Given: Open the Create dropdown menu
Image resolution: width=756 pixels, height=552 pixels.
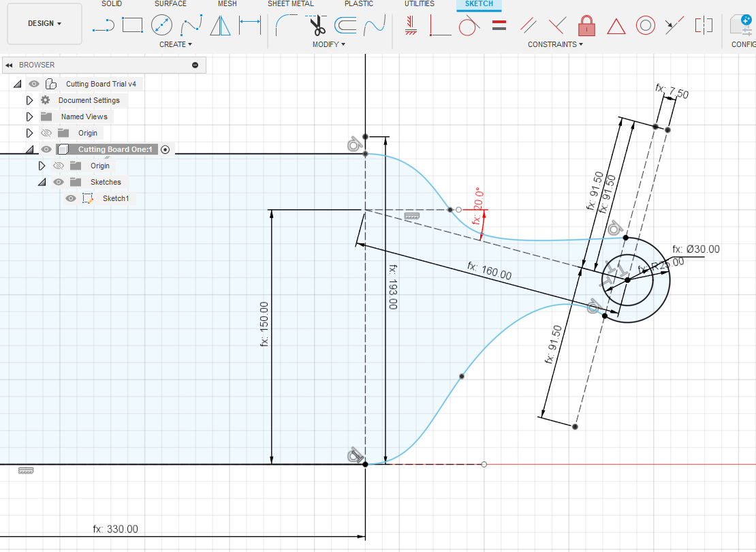Looking at the screenshot, I should coord(175,44).
